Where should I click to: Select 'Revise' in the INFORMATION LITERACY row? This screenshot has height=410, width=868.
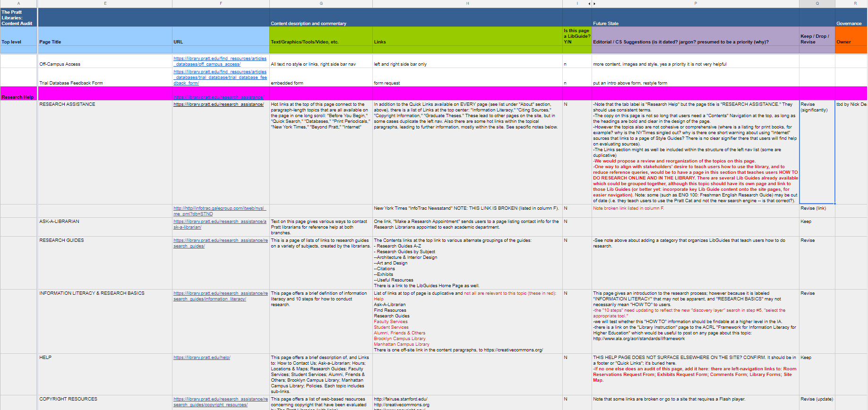pos(817,321)
